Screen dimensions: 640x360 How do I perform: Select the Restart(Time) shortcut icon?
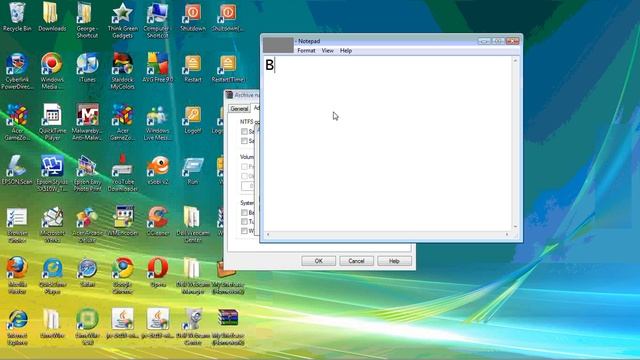228,68
